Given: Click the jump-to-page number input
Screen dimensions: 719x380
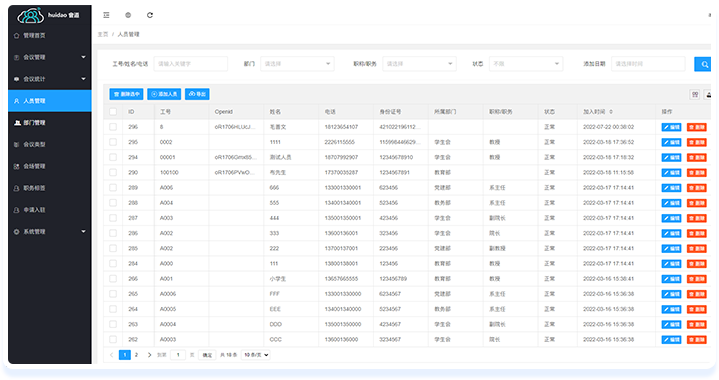Looking at the screenshot, I should click(178, 355).
